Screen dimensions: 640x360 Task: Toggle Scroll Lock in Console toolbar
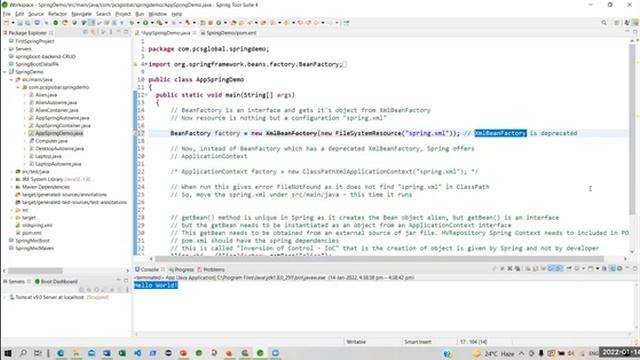pos(535,269)
